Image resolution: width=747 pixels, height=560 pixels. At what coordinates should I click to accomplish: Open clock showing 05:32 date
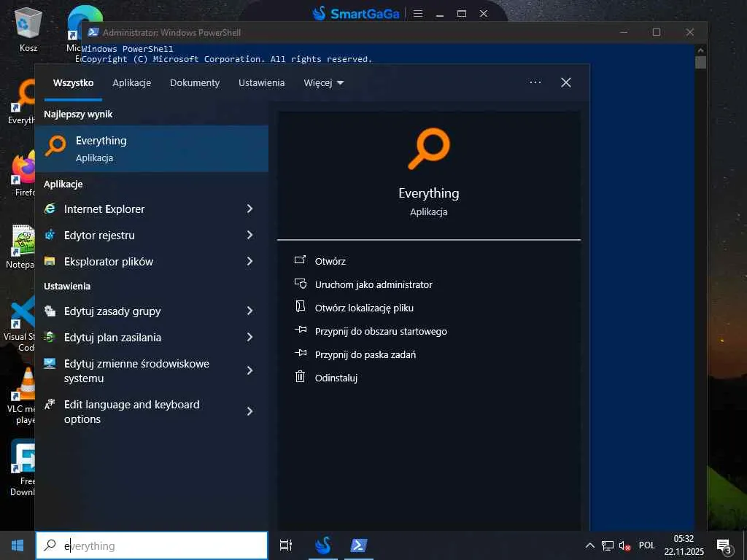pos(684,545)
